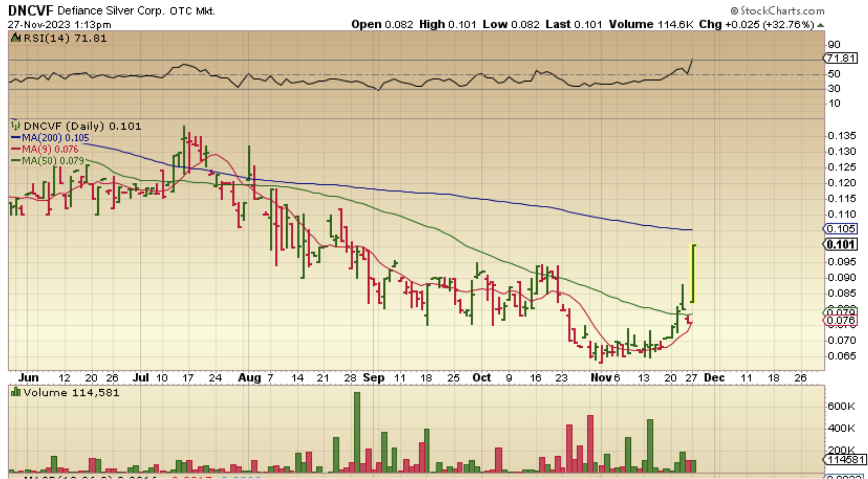Click the Volume 114,581 panel label
Viewport: 868px width, 479px height.
click(x=71, y=392)
